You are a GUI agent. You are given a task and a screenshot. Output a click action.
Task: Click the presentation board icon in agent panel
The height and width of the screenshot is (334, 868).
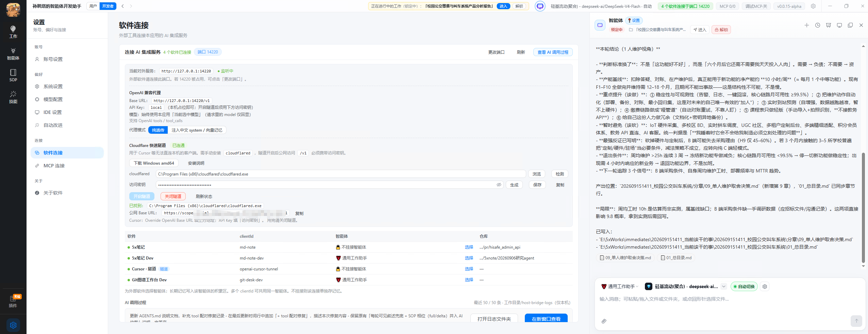point(828,25)
